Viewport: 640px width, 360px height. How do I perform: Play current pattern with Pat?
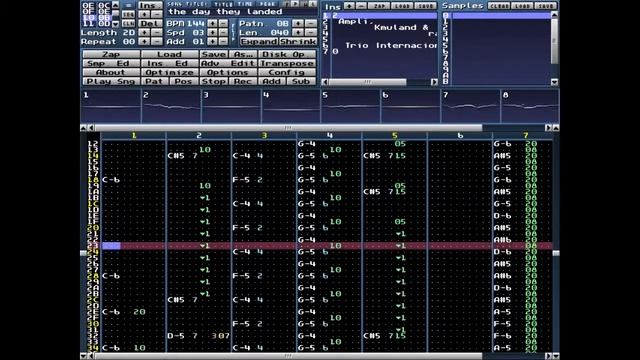click(155, 81)
